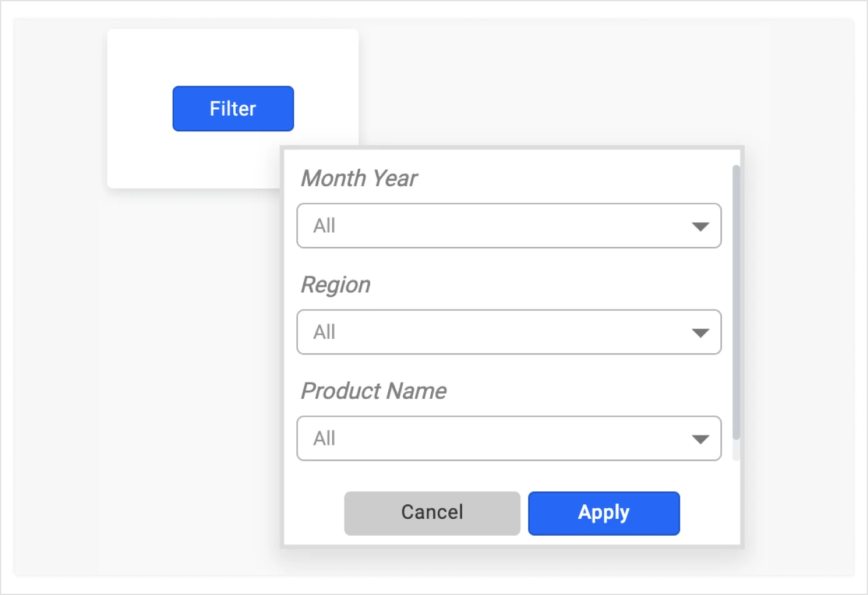Expand the Month Year chevron arrow
This screenshot has height=595, width=868.
coord(701,226)
